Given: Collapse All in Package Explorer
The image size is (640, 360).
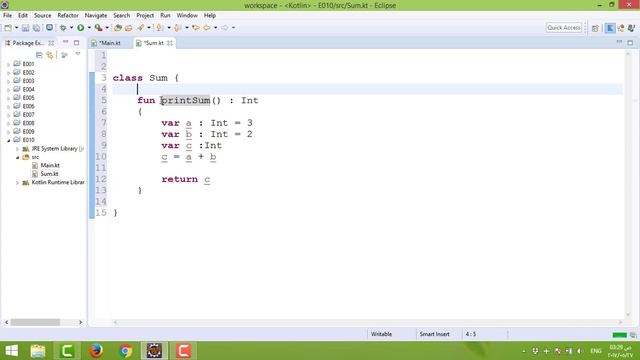Looking at the screenshot, I should pyautogui.click(x=39, y=55).
